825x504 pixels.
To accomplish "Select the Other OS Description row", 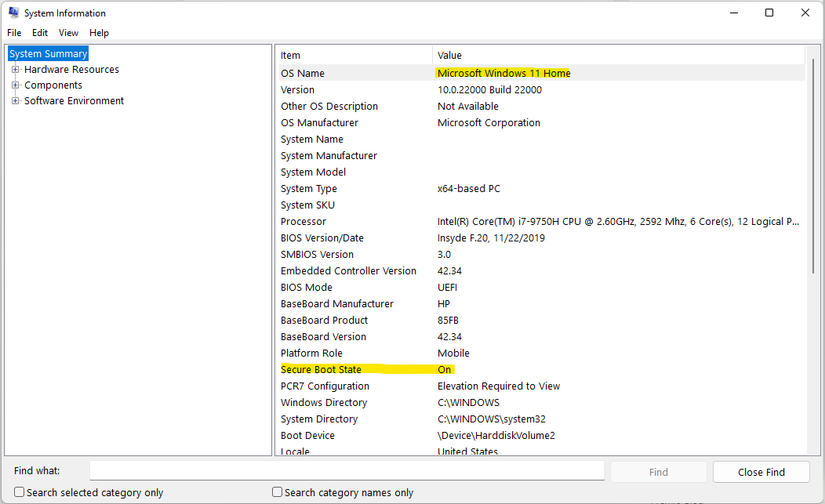I will click(x=540, y=107).
